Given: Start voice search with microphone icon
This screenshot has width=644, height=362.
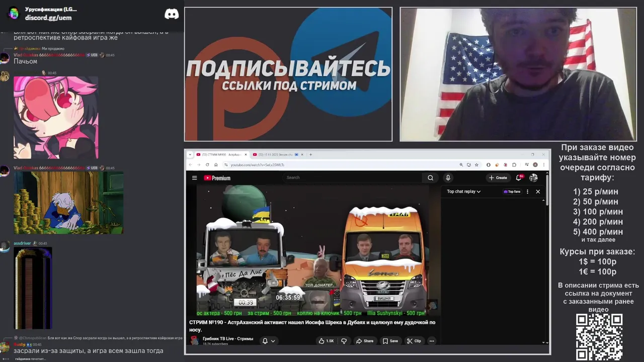Looking at the screenshot, I should [x=448, y=177].
